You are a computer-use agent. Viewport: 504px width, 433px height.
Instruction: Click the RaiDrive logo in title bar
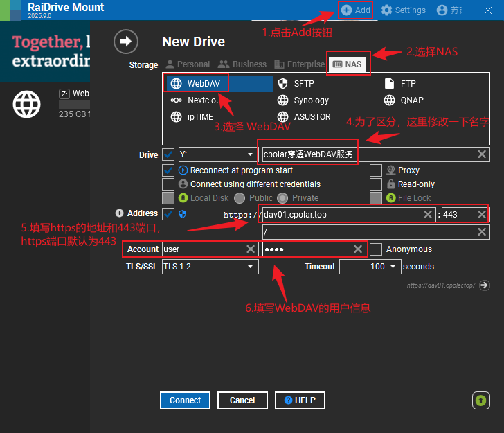point(10,10)
